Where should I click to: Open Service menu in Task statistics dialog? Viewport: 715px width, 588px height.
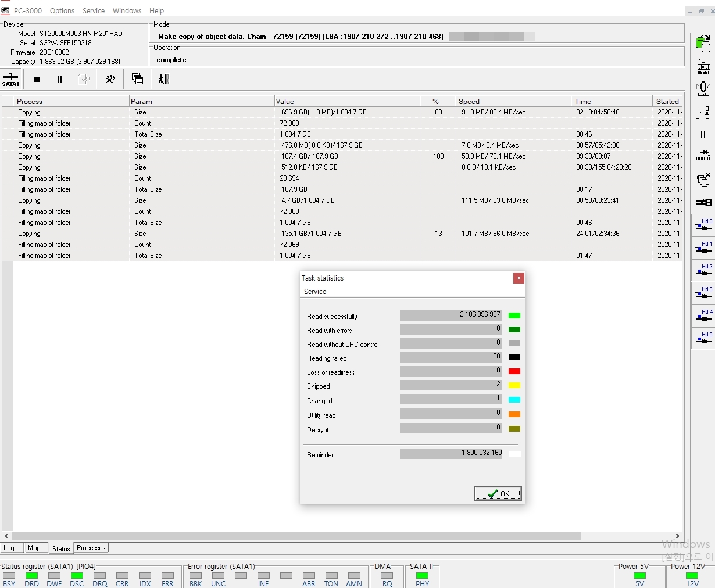315,292
